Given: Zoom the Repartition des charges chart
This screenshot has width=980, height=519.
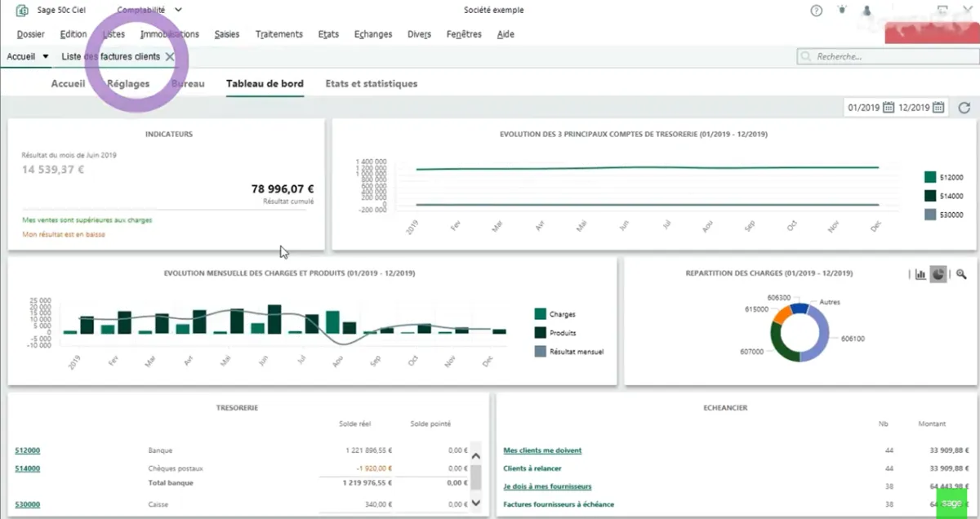Looking at the screenshot, I should 961,275.
